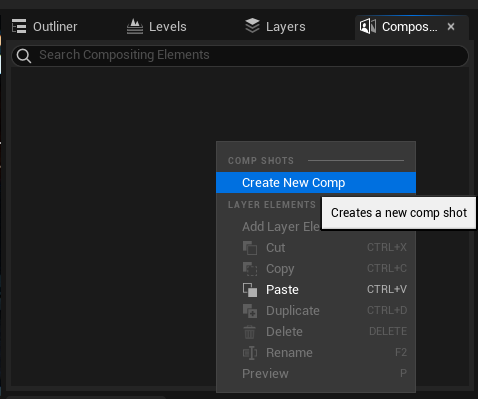Click the Copy icon
This screenshot has width=478, height=399.
click(x=250, y=269)
